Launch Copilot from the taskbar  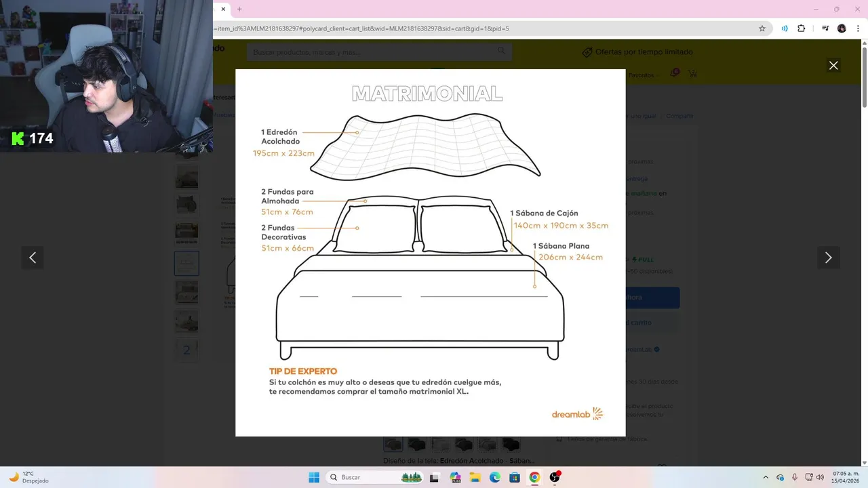pyautogui.click(x=454, y=477)
